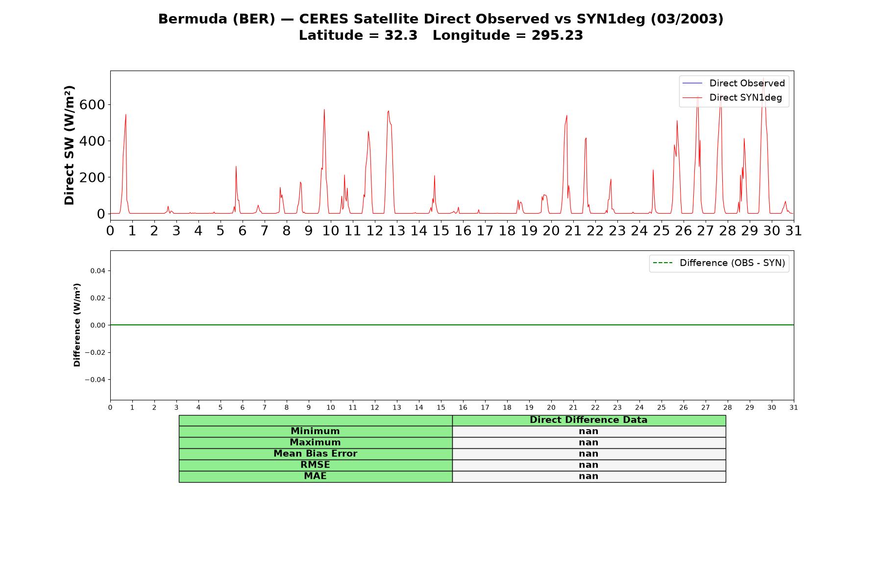Click the Direct SW (W/m²) axis label

point(69,145)
